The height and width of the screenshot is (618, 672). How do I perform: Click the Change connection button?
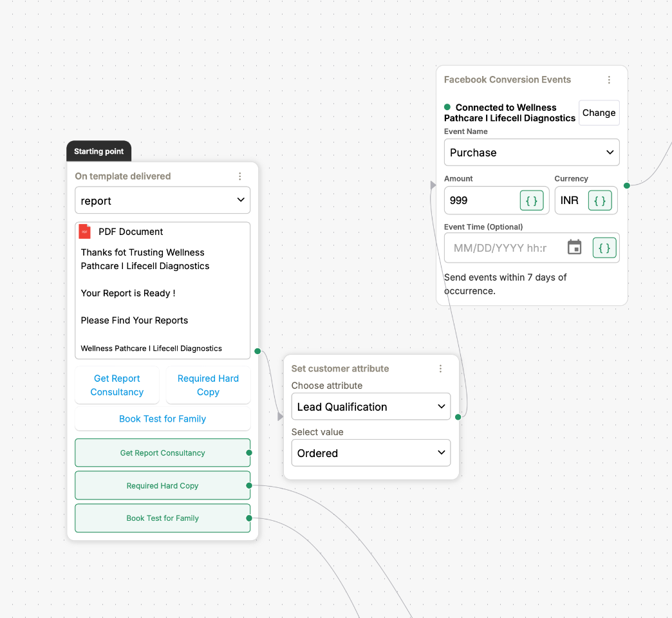[x=599, y=113]
